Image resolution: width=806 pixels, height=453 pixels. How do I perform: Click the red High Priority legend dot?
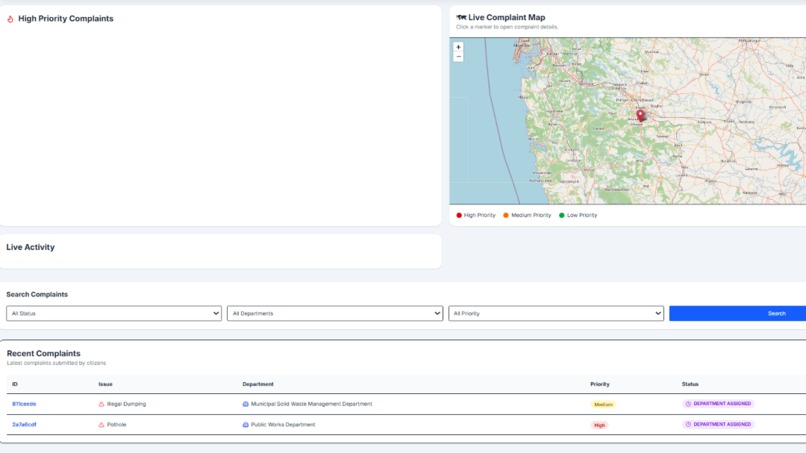click(459, 215)
